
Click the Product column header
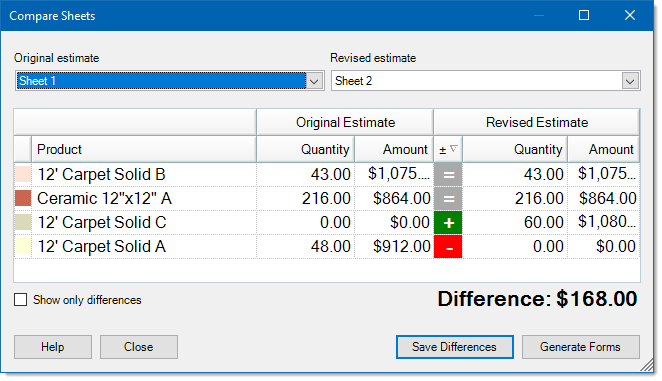click(144, 149)
